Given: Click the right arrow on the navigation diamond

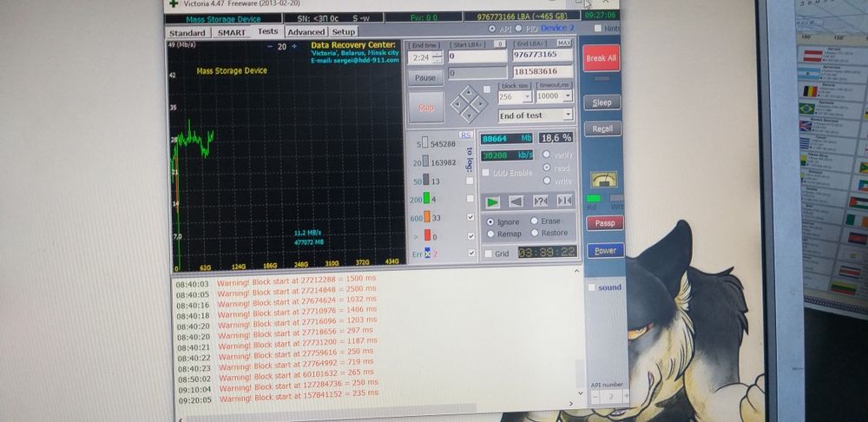Looking at the screenshot, I should tap(481, 103).
